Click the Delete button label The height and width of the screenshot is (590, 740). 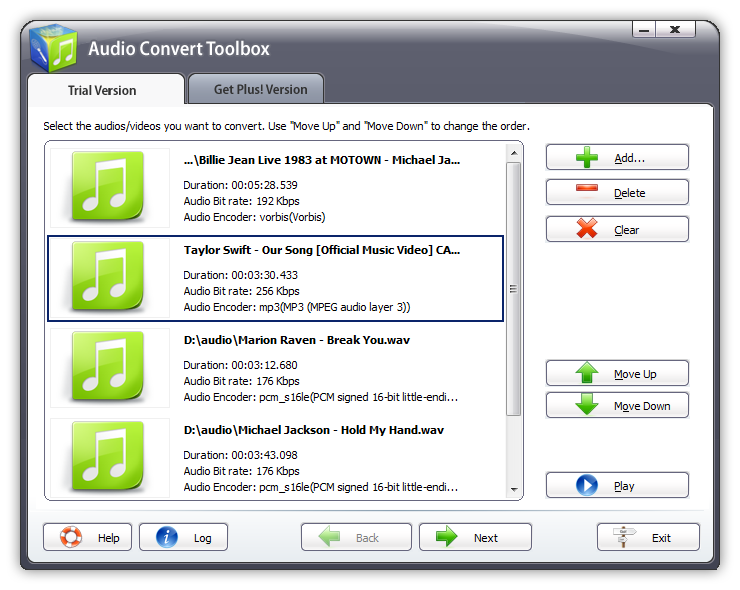tap(630, 193)
